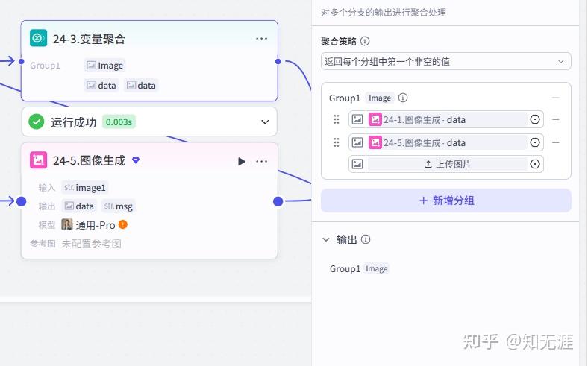Click the image type icon on 24-5.图像生成 row
Screen dimensions: 588x366
[x=357, y=142]
